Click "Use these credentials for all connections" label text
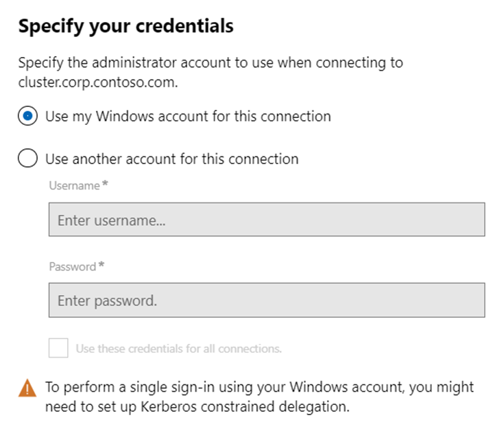The height and width of the screenshot is (444, 504). pos(178,349)
